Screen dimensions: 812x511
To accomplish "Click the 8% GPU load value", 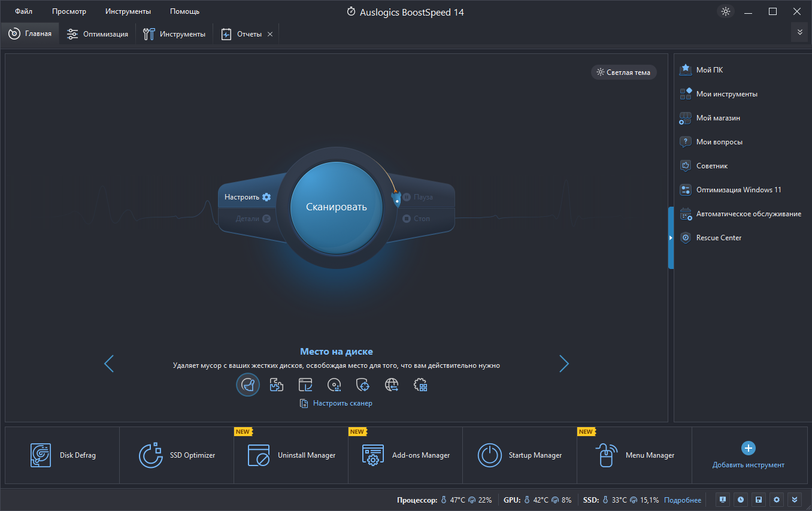I will 566,500.
